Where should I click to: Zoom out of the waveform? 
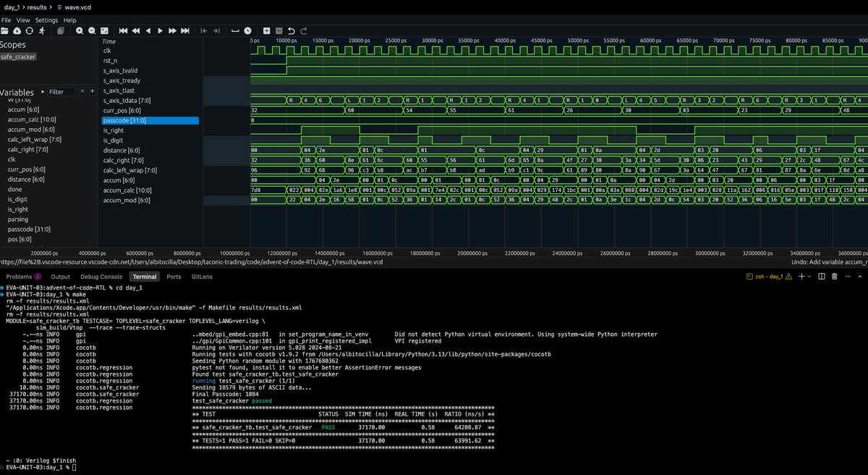pyautogui.click(x=92, y=31)
